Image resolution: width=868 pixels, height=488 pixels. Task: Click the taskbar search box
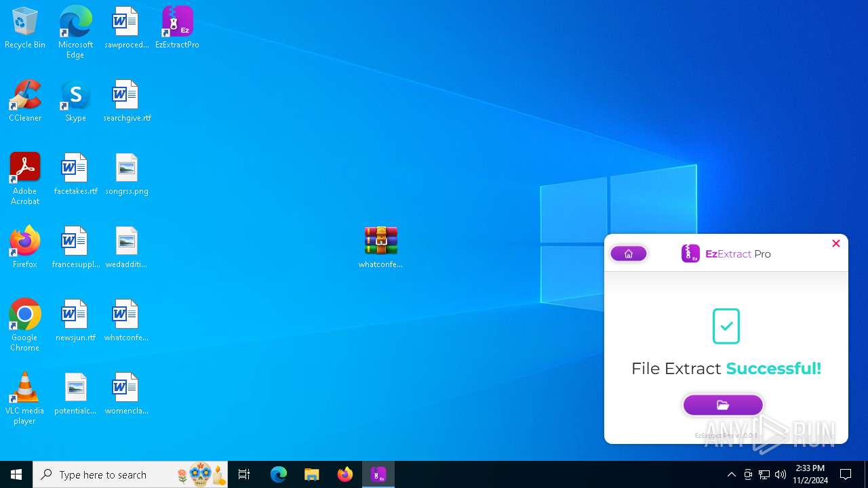(x=131, y=474)
